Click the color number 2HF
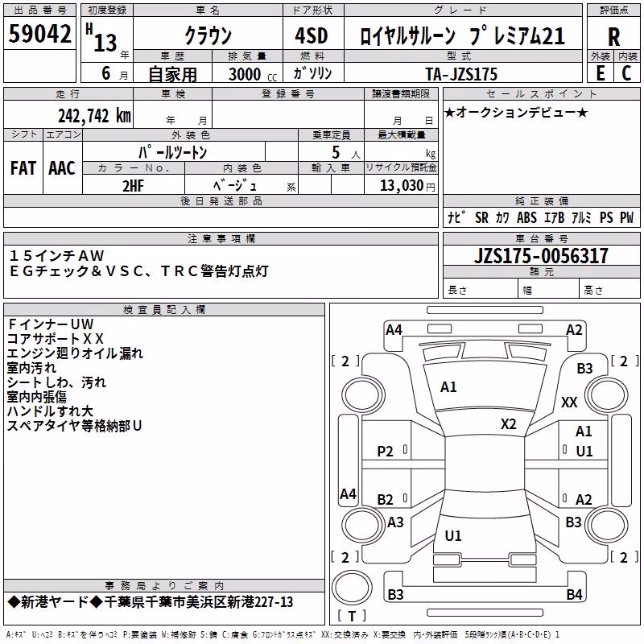Viewport: 644px width, 644px height. pyautogui.click(x=134, y=186)
